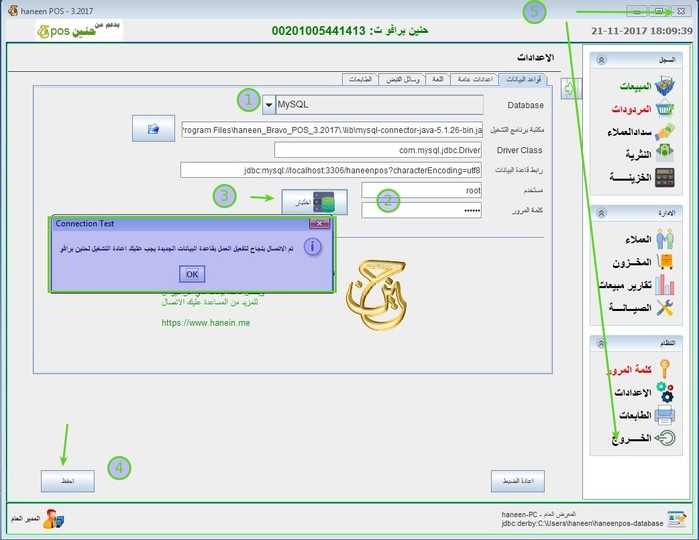699x540 pixels.
Task: Collapse the السجل sidebar section
Action: [x=601, y=60]
